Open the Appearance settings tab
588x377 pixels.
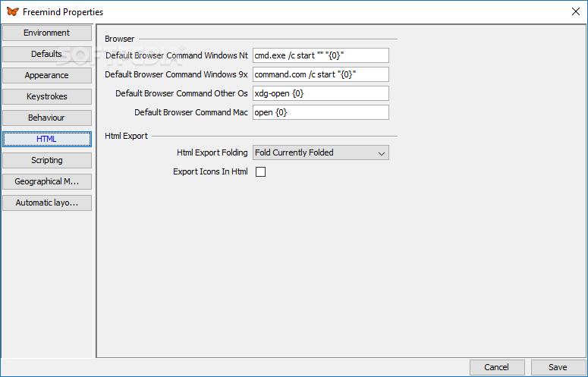tap(47, 75)
